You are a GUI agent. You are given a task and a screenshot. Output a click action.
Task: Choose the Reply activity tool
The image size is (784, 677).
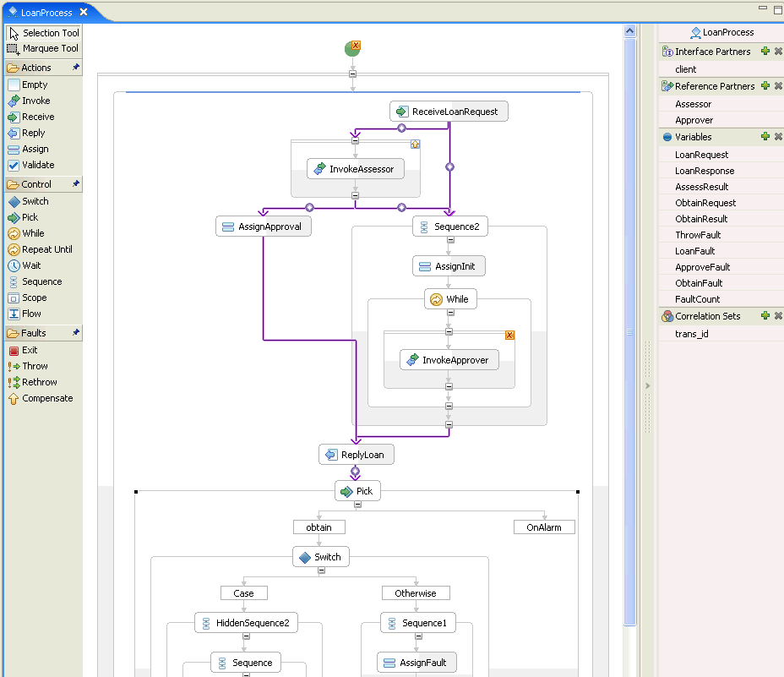(x=34, y=133)
